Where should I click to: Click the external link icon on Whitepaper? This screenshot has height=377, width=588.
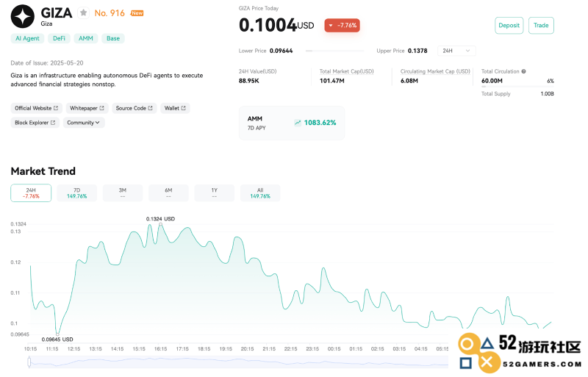[x=101, y=108]
